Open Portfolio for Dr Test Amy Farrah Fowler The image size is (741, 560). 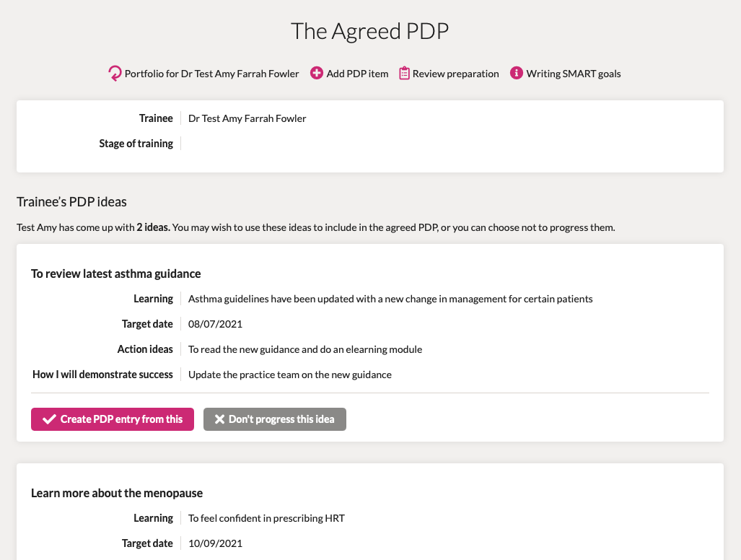(x=211, y=74)
